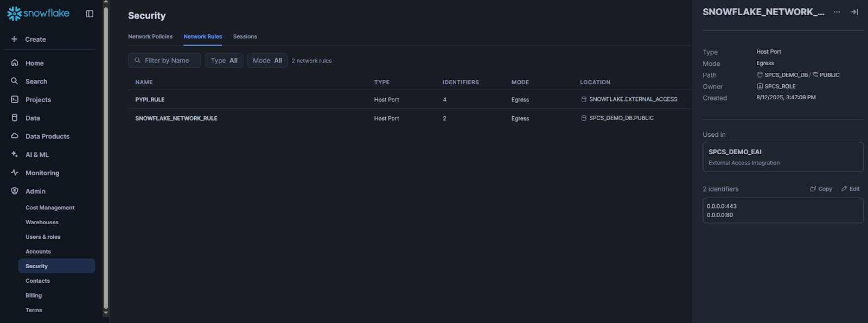Click the sidebar scrollbar down arrow
This screenshot has height=323, width=868.
point(106,313)
